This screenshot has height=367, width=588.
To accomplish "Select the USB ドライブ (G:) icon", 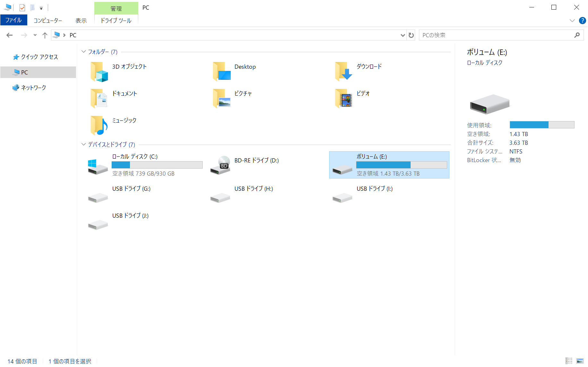I will (98, 197).
